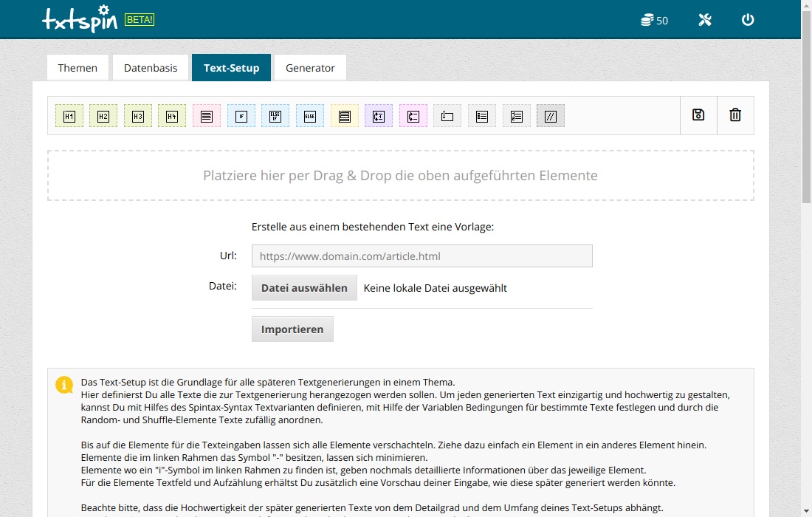Focus the Url input field

[x=422, y=256]
